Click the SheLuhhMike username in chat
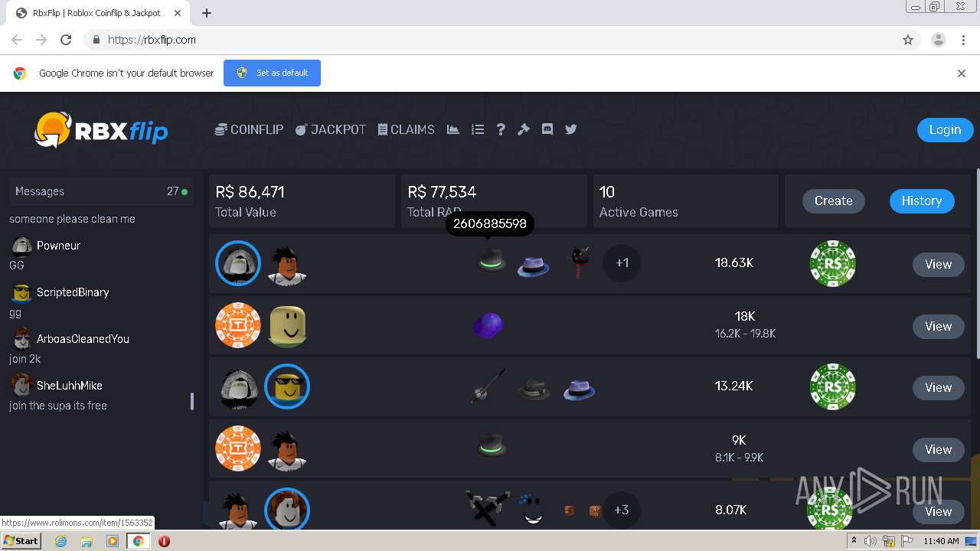Image resolution: width=980 pixels, height=551 pixels. click(69, 386)
